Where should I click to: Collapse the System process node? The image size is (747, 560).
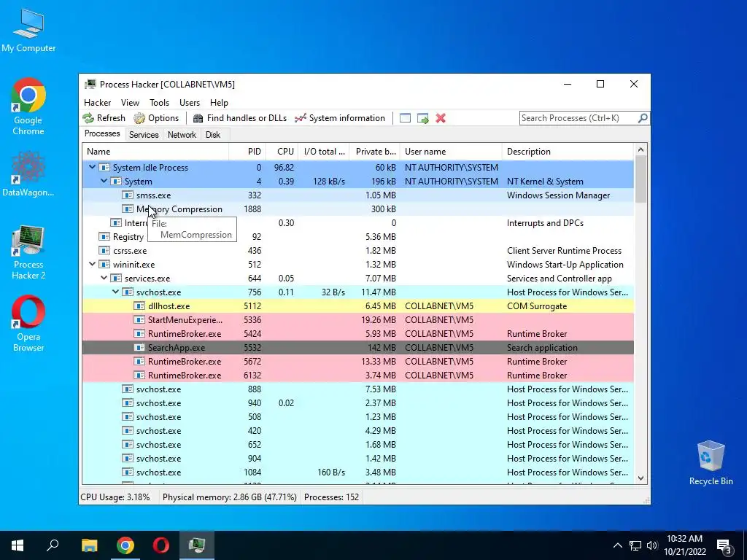click(104, 181)
